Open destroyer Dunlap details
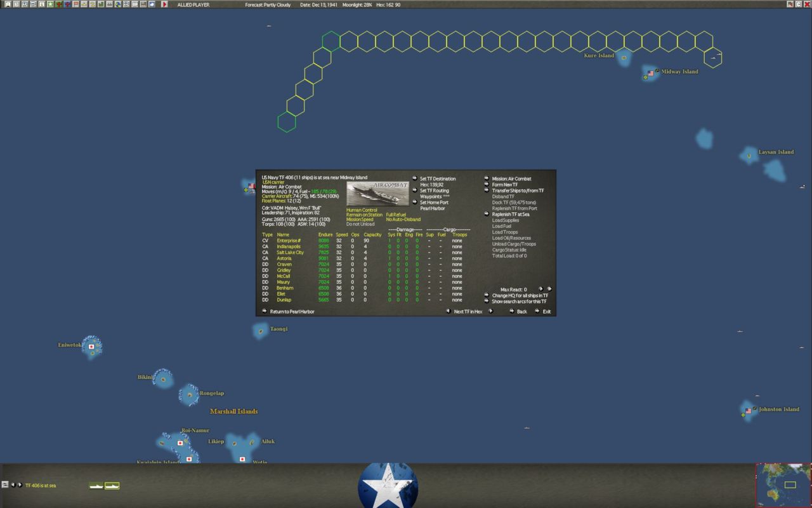Viewport: 812px width, 508px height. click(x=284, y=300)
